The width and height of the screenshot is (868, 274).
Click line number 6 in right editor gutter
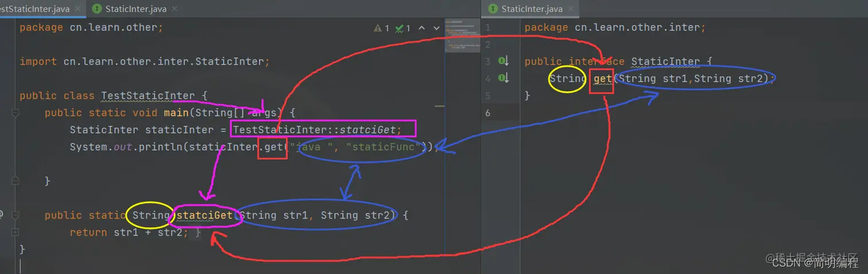click(487, 113)
